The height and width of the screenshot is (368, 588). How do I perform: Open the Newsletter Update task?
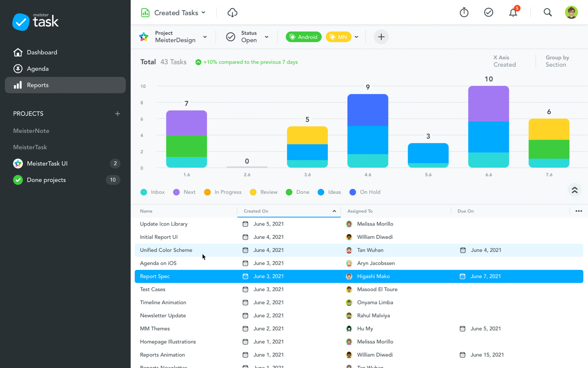pos(163,315)
